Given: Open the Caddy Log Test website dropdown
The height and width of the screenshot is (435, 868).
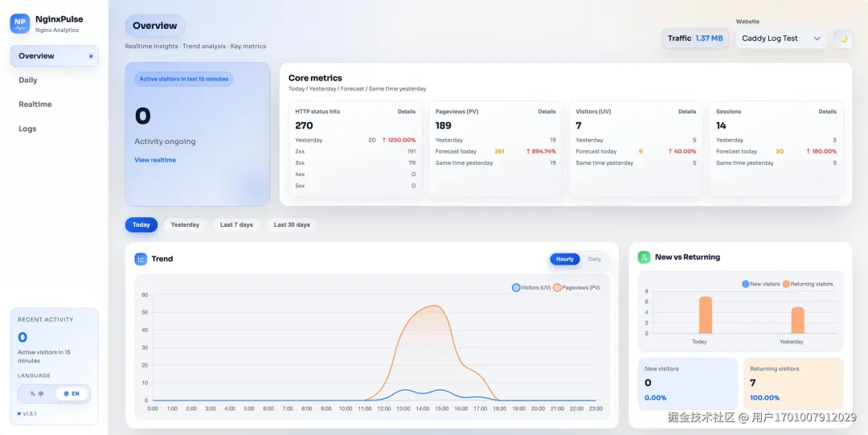Looking at the screenshot, I should (x=780, y=39).
